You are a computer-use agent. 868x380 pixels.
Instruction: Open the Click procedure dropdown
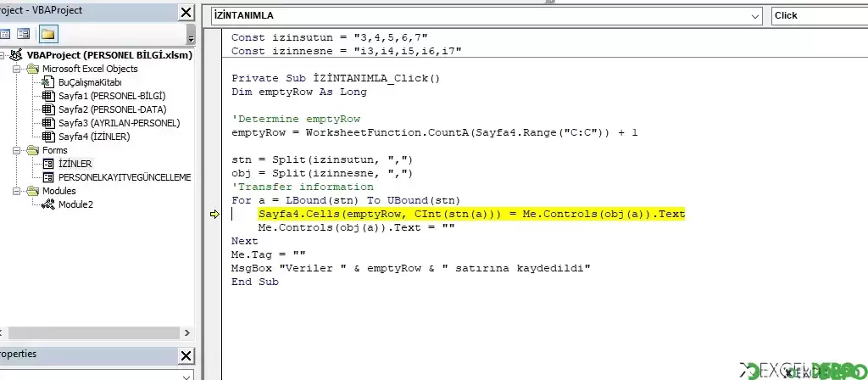click(x=820, y=15)
